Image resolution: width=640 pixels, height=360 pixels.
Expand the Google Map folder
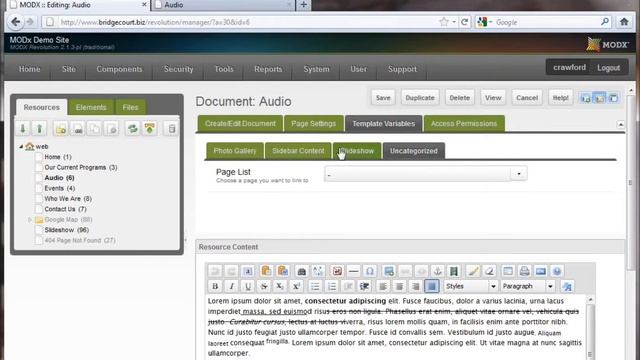pos(30,220)
